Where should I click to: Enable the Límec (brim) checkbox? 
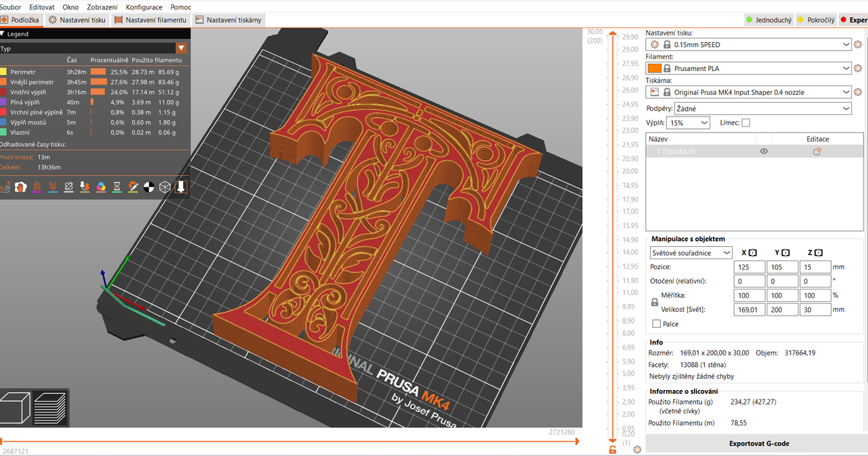tap(746, 123)
